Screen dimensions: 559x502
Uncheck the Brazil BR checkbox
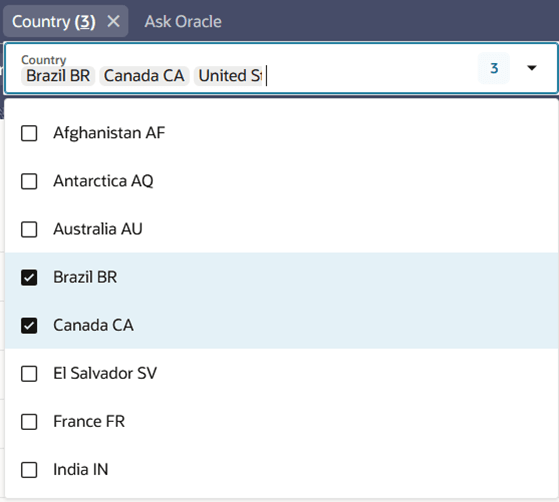(x=29, y=277)
